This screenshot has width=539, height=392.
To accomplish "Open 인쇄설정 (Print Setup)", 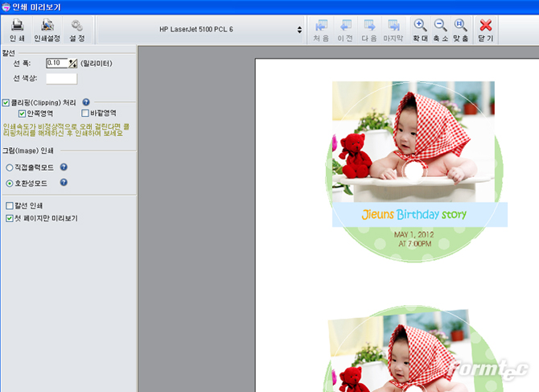I will click(x=47, y=31).
